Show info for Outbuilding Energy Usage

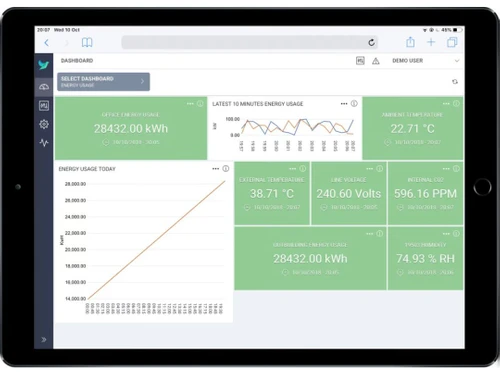[379, 234]
